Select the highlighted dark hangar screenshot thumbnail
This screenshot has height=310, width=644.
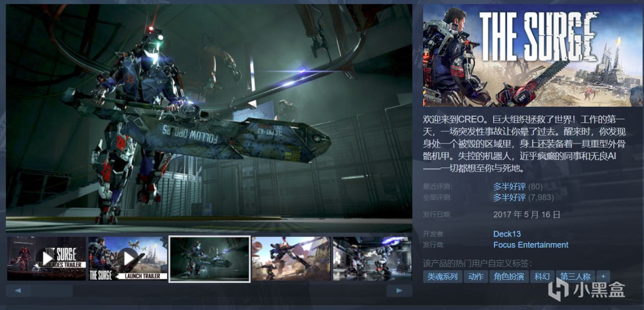(210, 259)
